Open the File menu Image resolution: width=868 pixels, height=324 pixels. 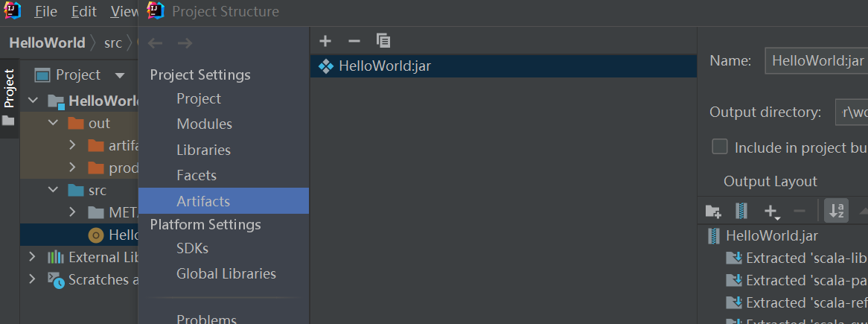pyautogui.click(x=45, y=11)
